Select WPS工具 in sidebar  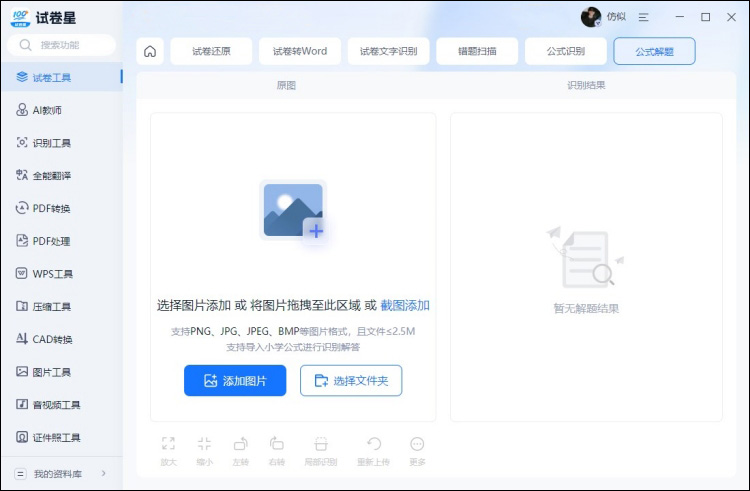[62, 273]
